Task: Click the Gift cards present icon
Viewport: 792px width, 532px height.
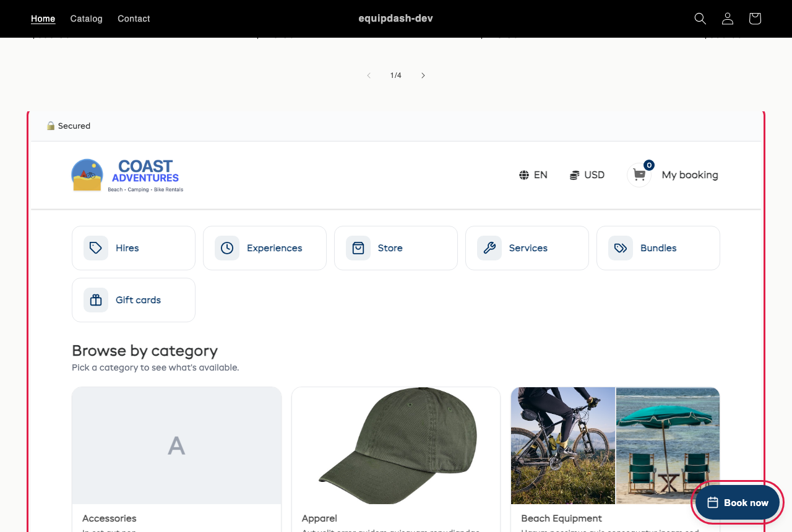Action: (x=96, y=300)
